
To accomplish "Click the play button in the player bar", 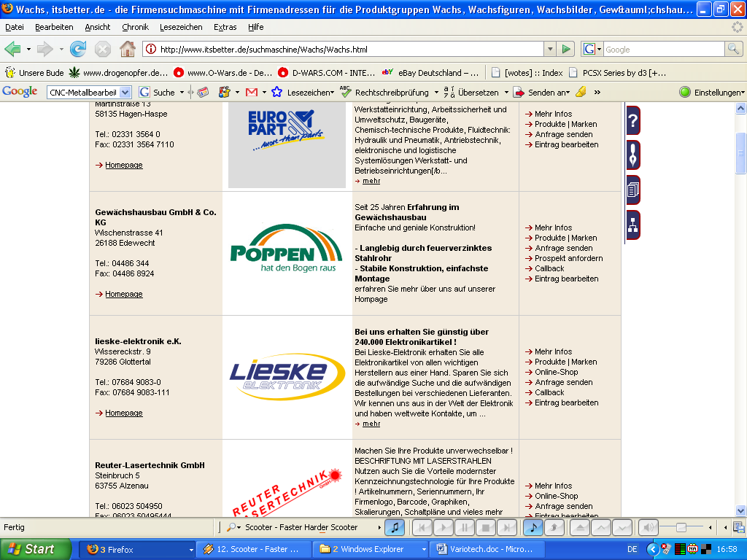I will [444, 527].
